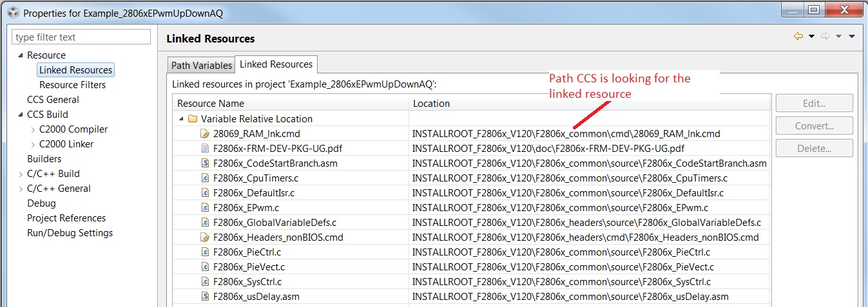Screen dimensions: 868x307
Task: Collapse the CCS Build tree node
Action: pyautogui.click(x=21, y=115)
